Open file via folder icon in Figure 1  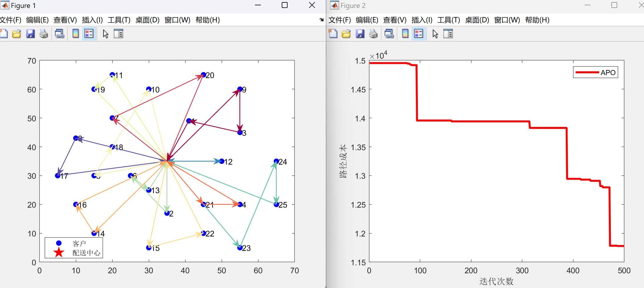17,34
